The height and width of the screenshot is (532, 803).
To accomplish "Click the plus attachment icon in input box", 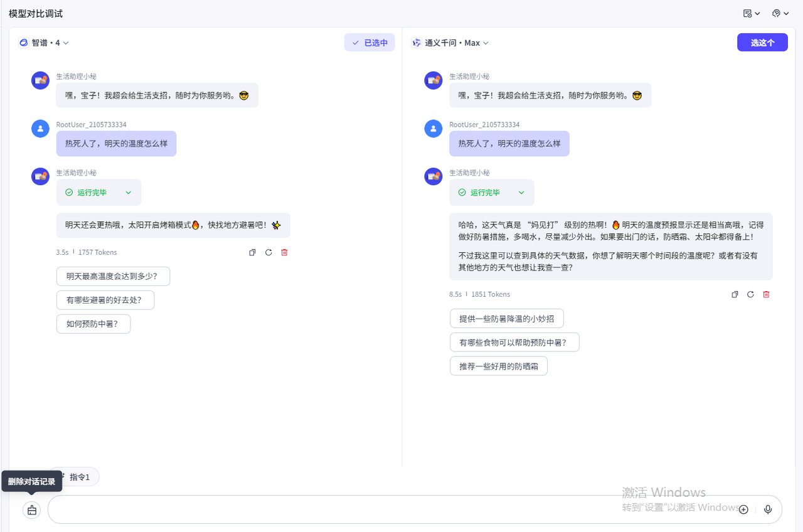I will coord(743,509).
